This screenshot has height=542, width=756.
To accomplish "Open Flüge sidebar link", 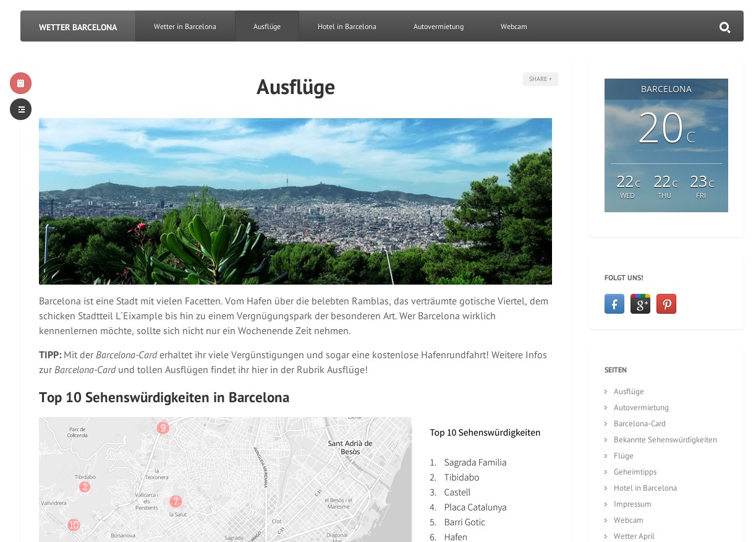I will point(624,456).
